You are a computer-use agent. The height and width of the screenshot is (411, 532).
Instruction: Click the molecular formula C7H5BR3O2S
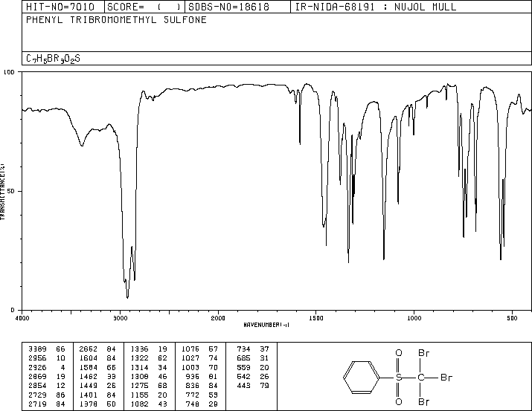coord(53,59)
